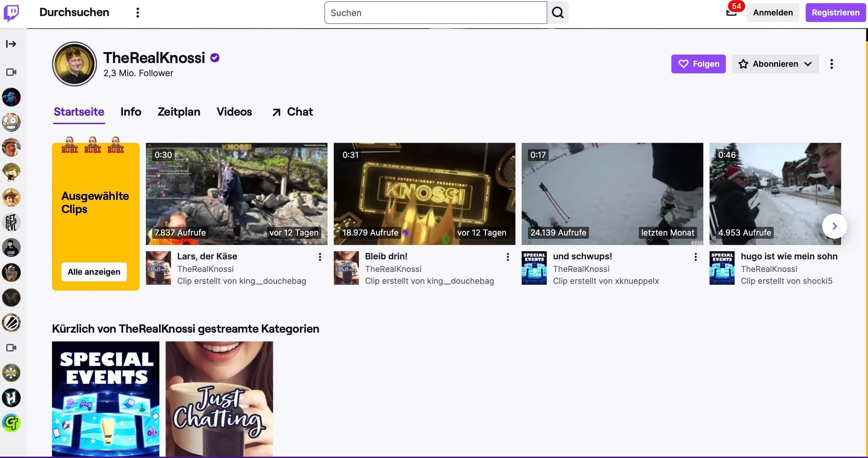Viewport: 868px width, 458px height.
Task: Open the Zeitplan tab
Action: [x=179, y=112]
